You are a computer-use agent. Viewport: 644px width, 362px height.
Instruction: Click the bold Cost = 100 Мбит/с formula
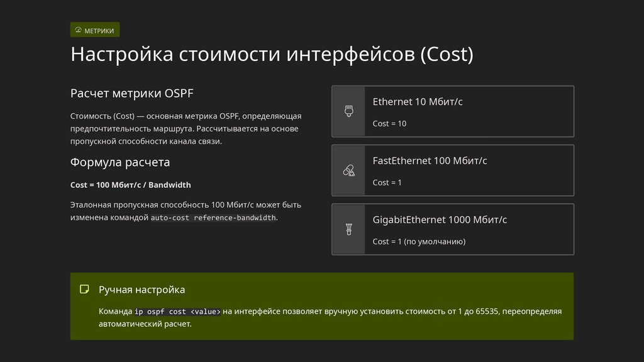pos(131,185)
